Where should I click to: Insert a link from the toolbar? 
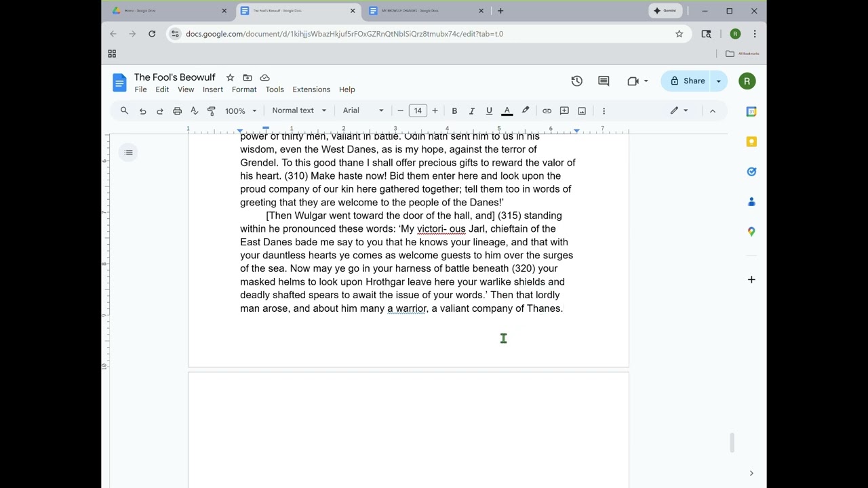pyautogui.click(x=547, y=110)
